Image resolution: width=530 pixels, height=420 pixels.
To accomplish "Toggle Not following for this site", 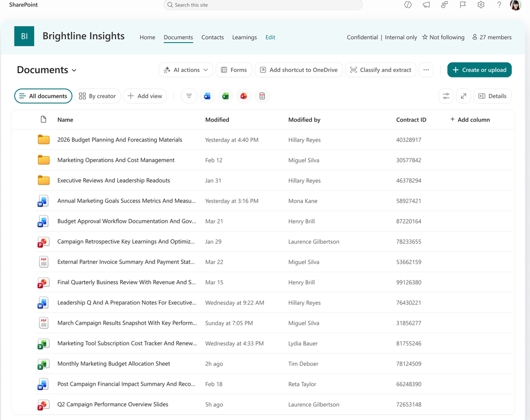I will (443, 37).
